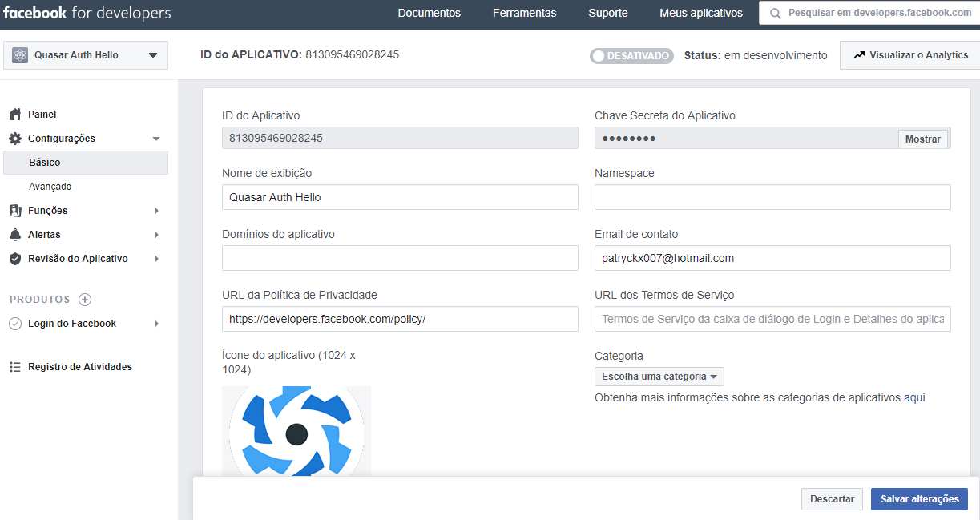Reveal app secret with Mostrar button
Image resolution: width=980 pixels, height=520 pixels.
click(922, 139)
